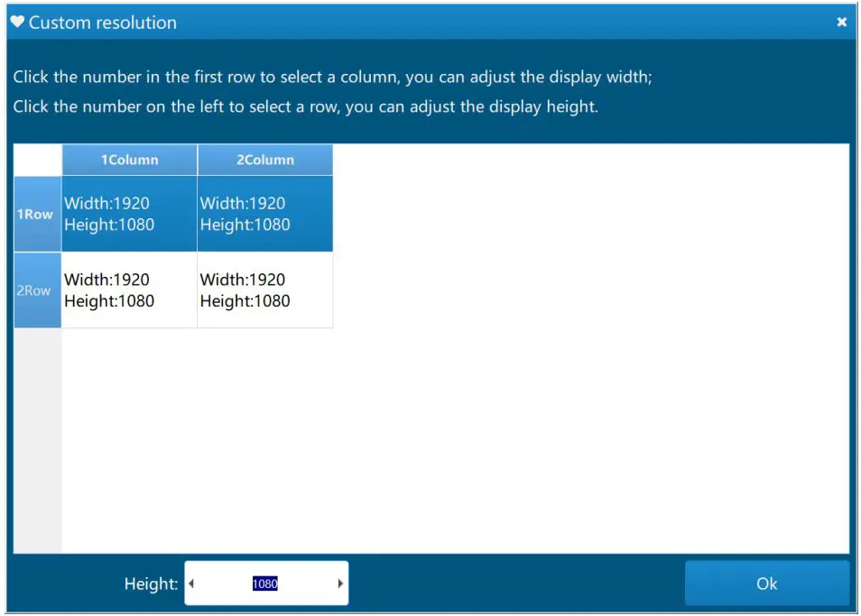The image size is (861, 616).
Task: Increase height with right arrow
Action: tap(340, 584)
